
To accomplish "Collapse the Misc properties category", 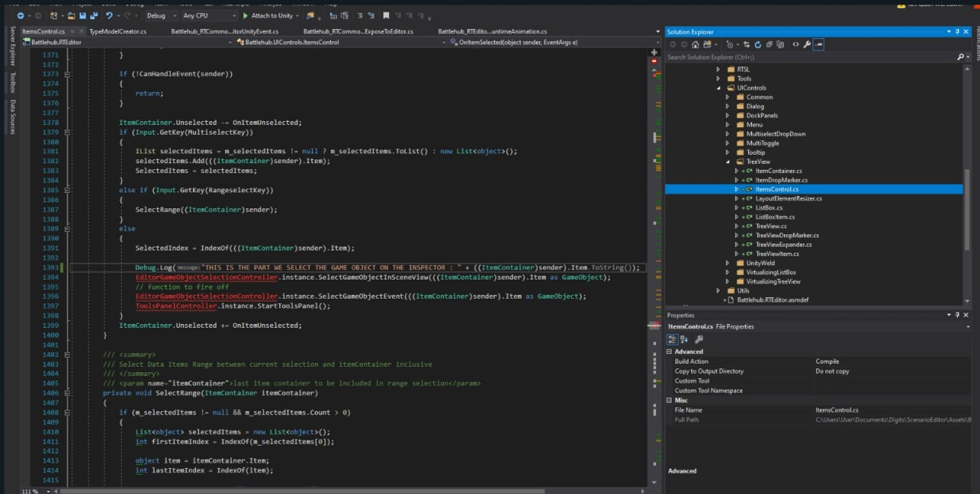I will click(670, 400).
